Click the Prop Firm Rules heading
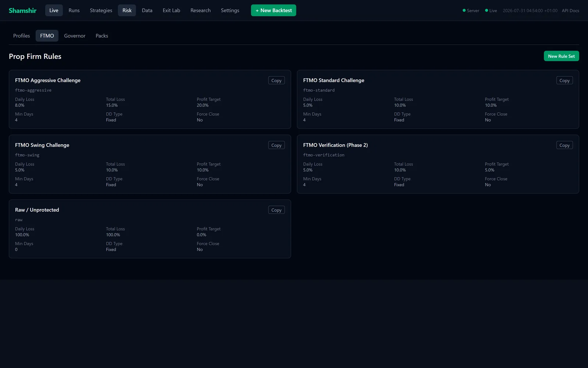Viewport: 588px width, 368px height. (35, 56)
